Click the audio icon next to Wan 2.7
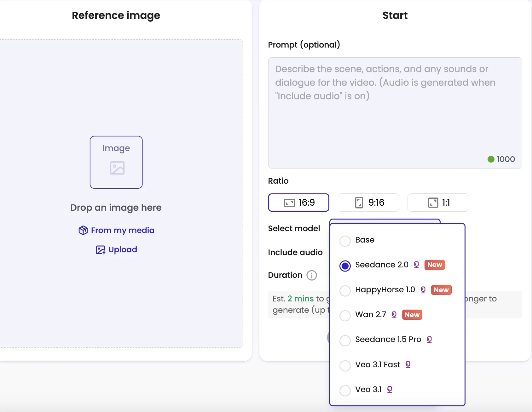Screen dimensions: 532x412 394,315
